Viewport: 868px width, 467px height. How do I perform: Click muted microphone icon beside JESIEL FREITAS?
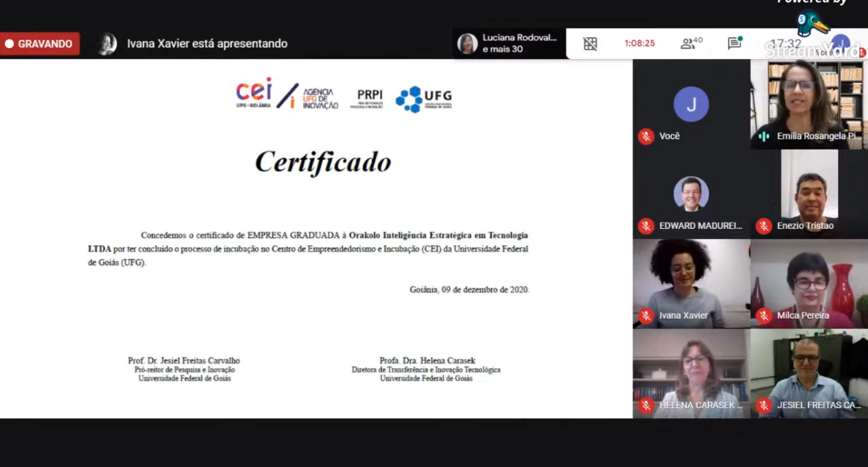[x=764, y=405]
